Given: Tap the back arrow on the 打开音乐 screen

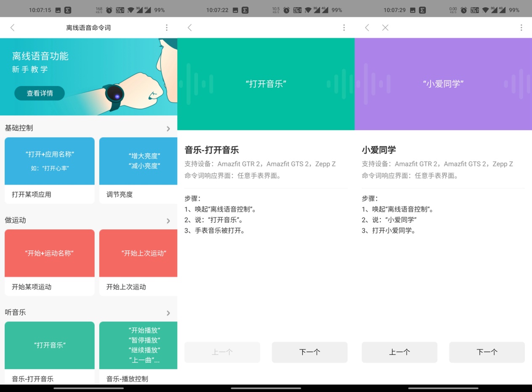Looking at the screenshot, I should click(190, 27).
